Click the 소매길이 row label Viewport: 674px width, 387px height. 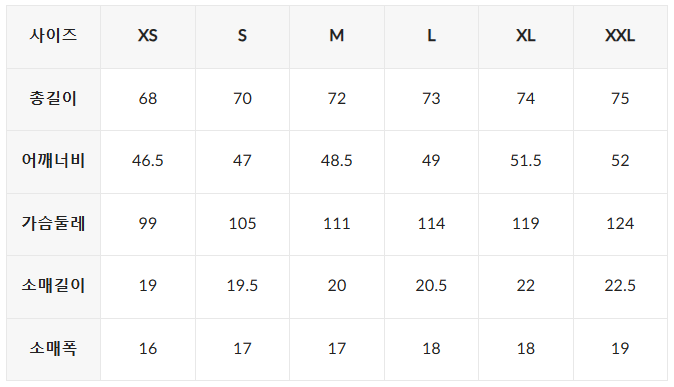53,287
